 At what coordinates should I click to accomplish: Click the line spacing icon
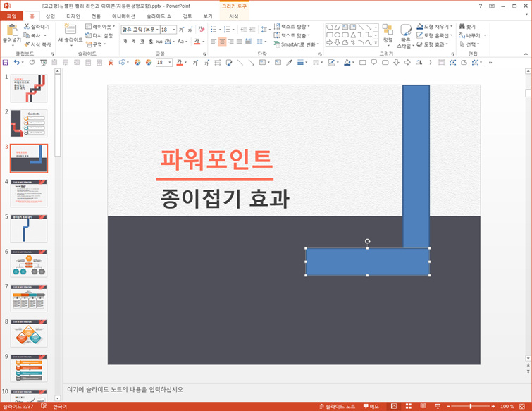pyautogui.click(x=264, y=30)
